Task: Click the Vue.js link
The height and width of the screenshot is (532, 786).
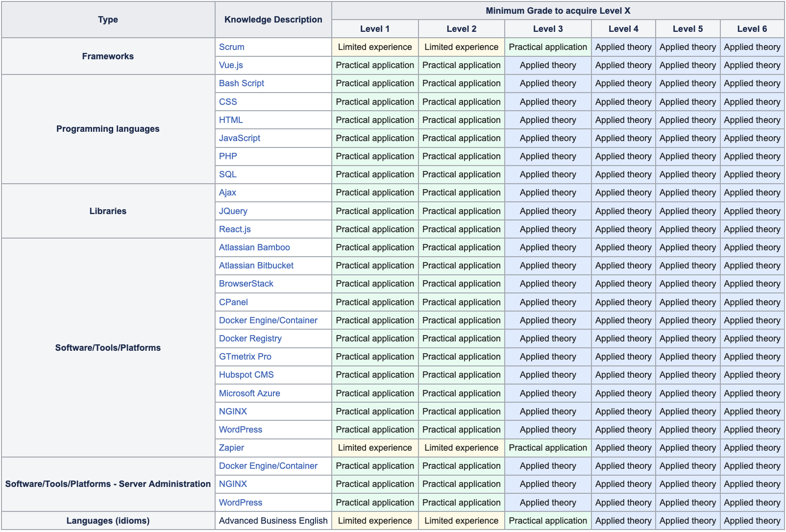Action: pos(231,65)
